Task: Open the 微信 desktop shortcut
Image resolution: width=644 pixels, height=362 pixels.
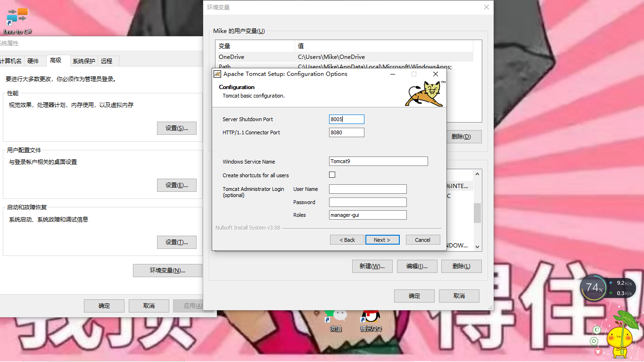Action: tap(335, 321)
